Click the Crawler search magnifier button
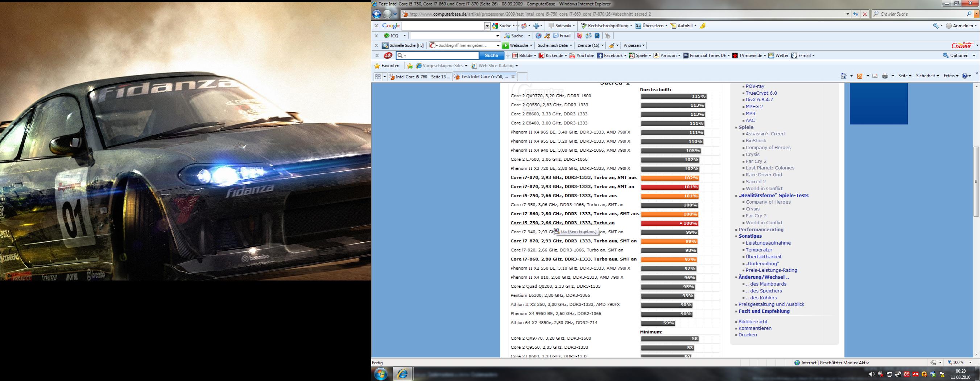This screenshot has width=980, height=381. click(969, 14)
